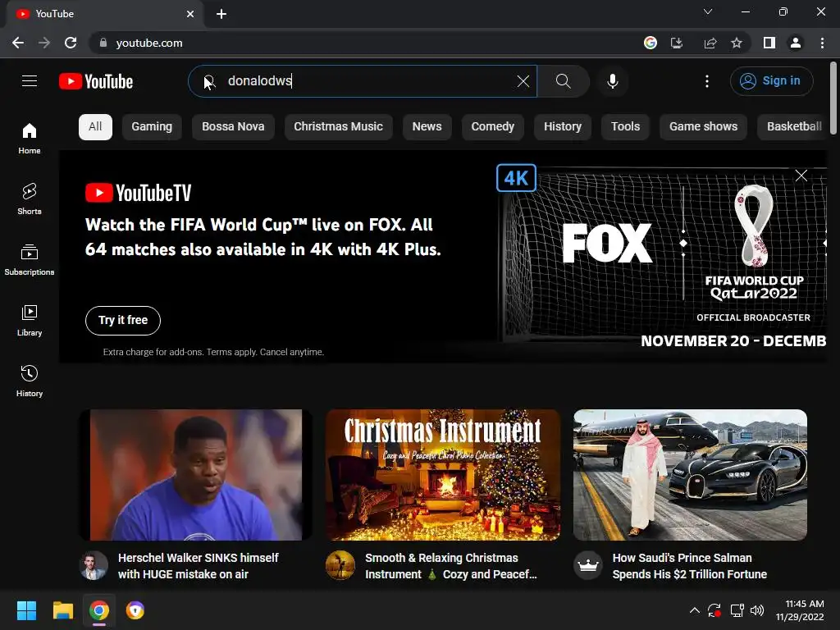This screenshot has height=630, width=840.
Task: Select the Game shows filter chip
Action: pyautogui.click(x=703, y=127)
